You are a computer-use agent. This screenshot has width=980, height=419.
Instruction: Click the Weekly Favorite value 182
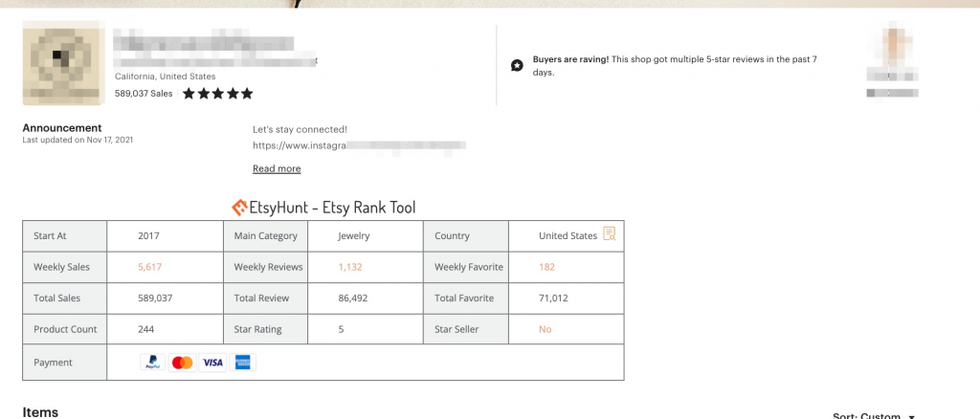click(546, 267)
